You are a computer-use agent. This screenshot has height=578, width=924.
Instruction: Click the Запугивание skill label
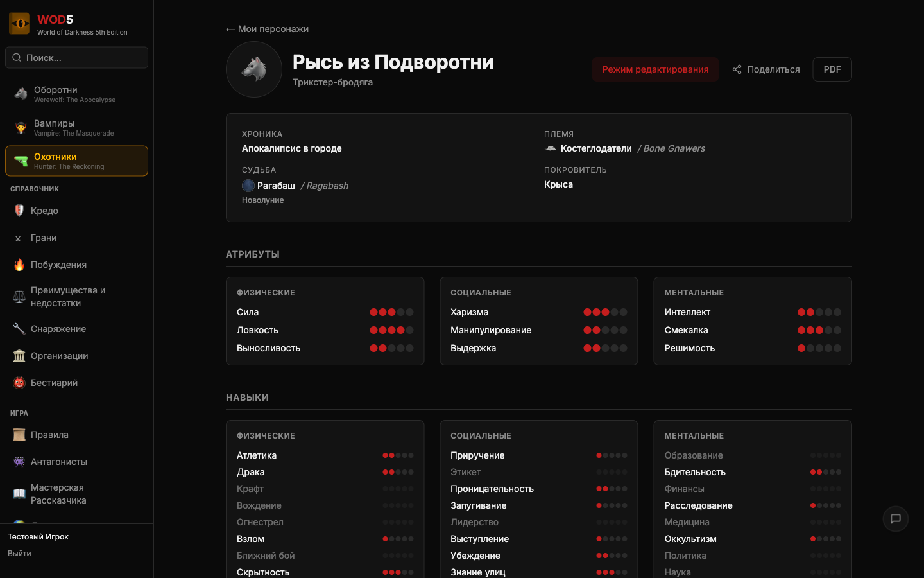point(478,505)
